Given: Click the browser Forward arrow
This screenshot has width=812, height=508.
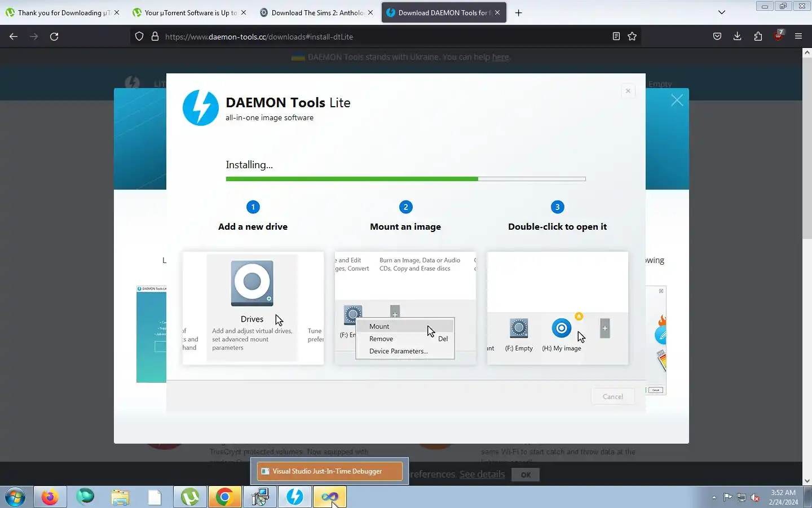Looking at the screenshot, I should point(34,36).
